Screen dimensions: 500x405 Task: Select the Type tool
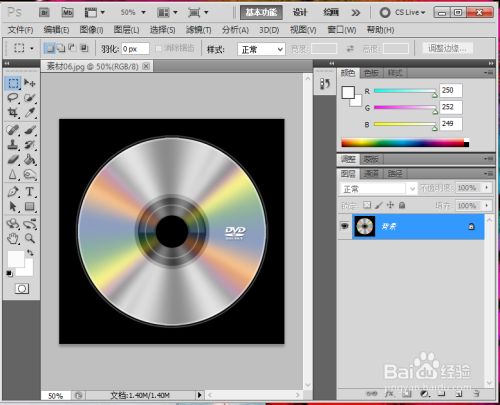coord(30,192)
